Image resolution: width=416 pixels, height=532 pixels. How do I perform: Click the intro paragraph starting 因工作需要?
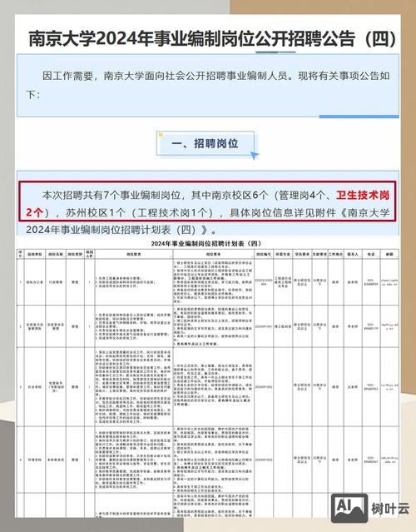[x=208, y=85]
